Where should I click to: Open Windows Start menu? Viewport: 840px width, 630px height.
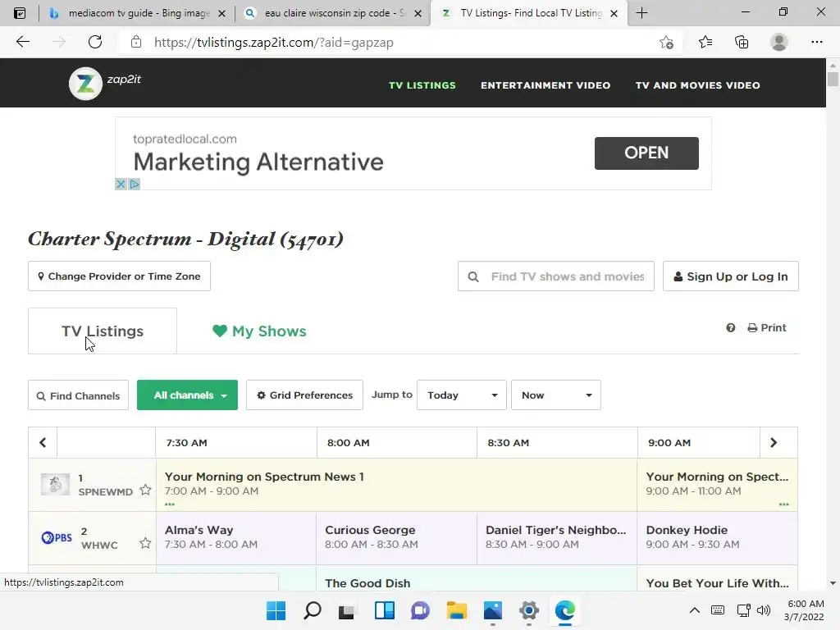click(276, 610)
